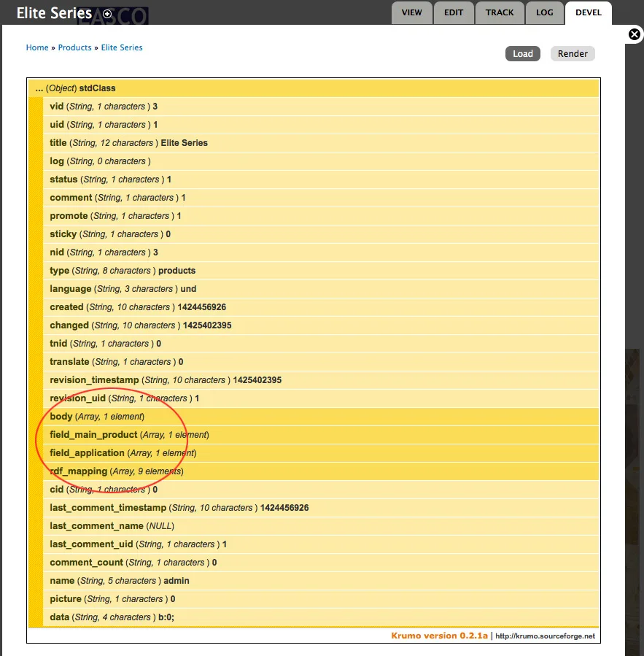Click the Krumo version 0.2.1a text

(x=440, y=636)
